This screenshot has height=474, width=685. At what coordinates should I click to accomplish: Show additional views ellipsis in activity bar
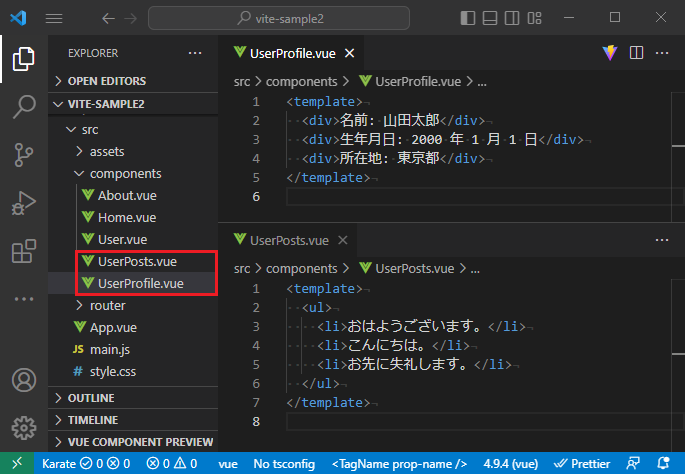[x=24, y=299]
